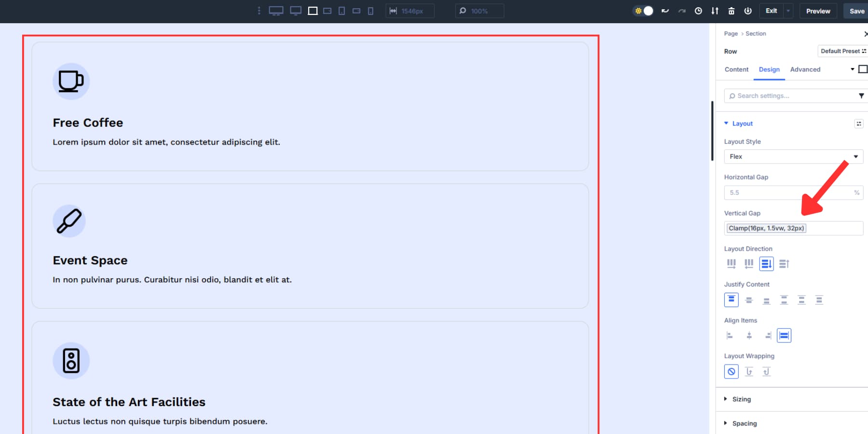Select the tablet landscape breakpoint icon
The image size is (868, 434).
(327, 10)
